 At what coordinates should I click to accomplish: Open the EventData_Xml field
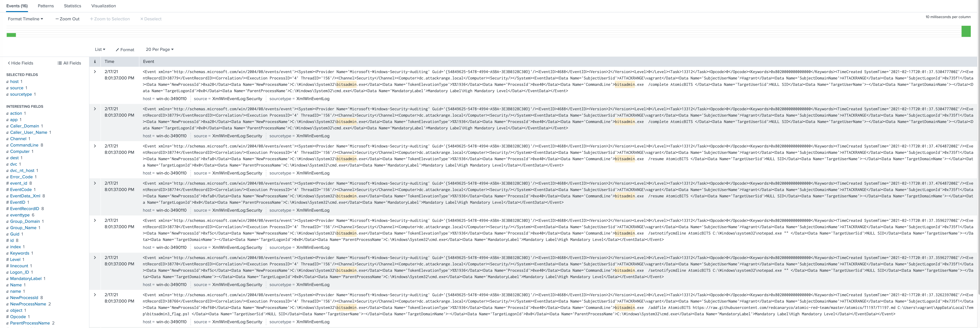25,196
